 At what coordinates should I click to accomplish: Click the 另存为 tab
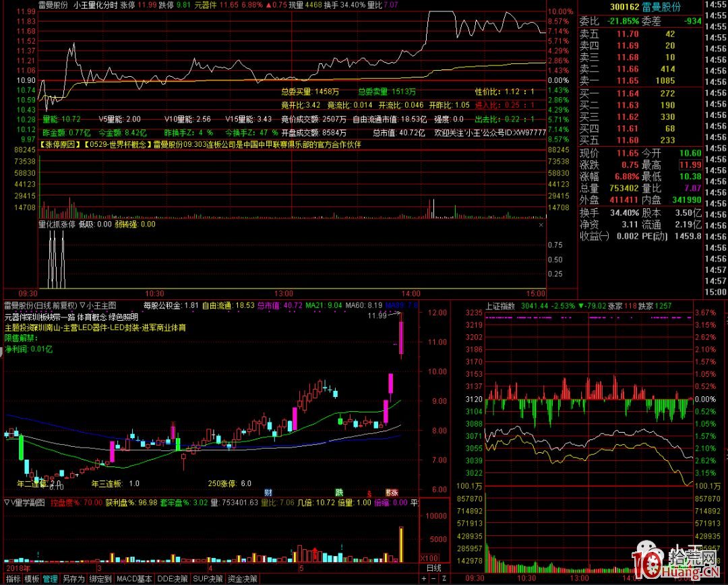coord(73,579)
